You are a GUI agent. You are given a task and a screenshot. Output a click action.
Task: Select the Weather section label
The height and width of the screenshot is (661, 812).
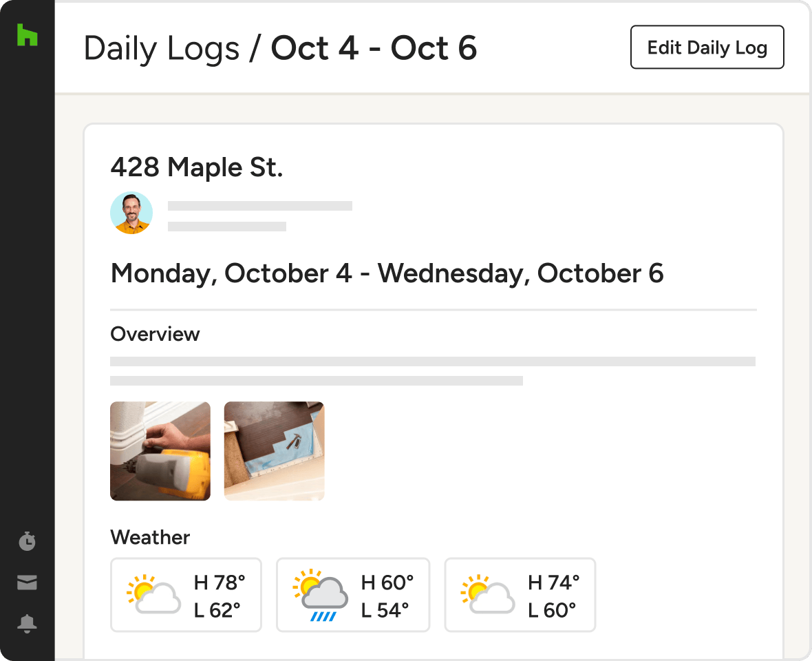click(150, 537)
